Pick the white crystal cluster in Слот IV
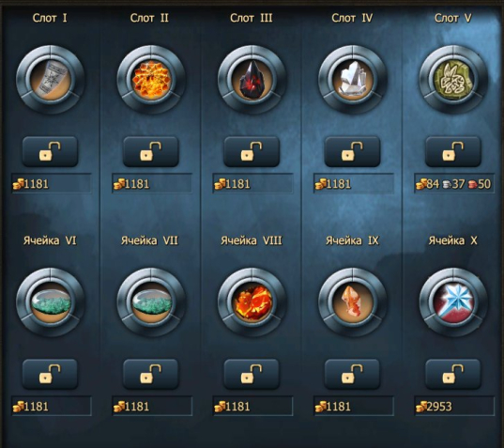504x448 pixels. (353, 80)
